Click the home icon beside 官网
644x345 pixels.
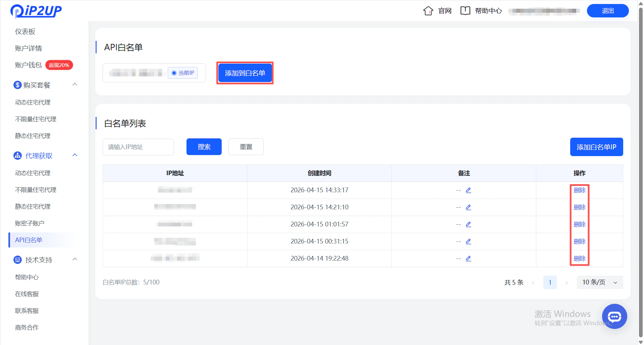(x=428, y=10)
